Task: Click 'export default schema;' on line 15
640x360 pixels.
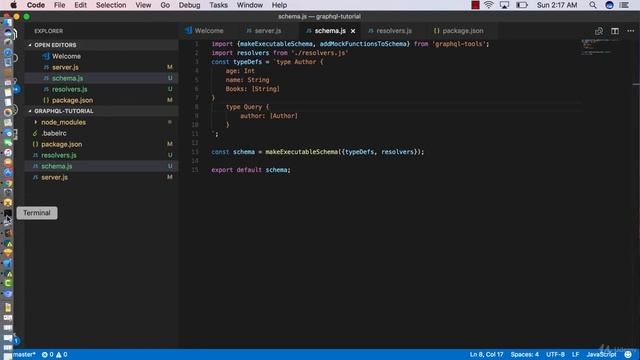Action: pos(251,170)
